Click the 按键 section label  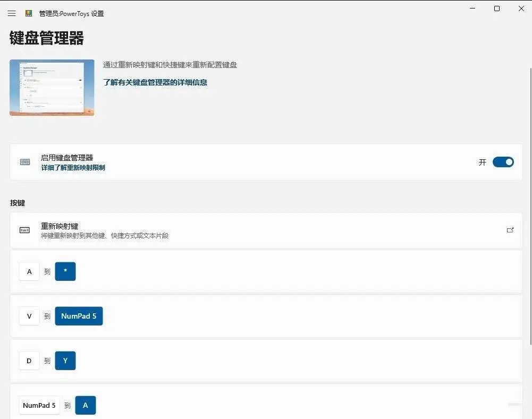[x=18, y=203]
